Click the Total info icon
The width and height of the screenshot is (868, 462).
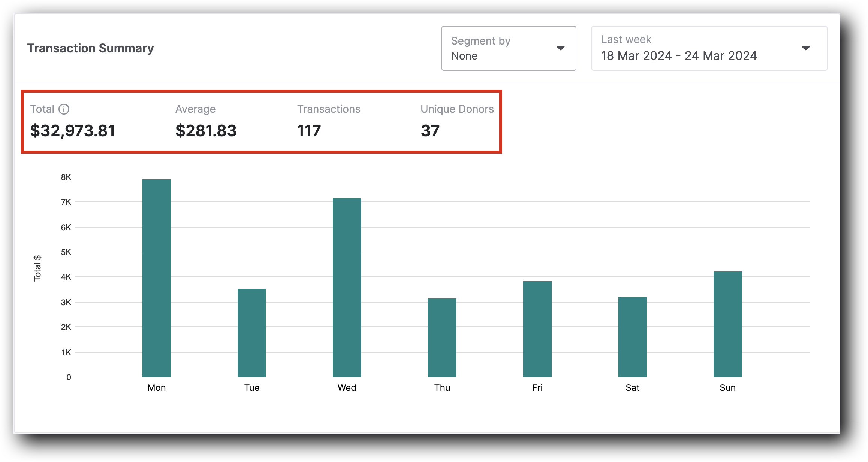[x=64, y=109]
